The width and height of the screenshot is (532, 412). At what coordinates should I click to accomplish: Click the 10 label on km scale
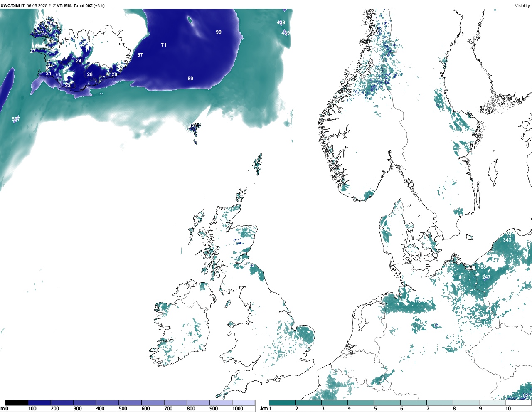508,409
